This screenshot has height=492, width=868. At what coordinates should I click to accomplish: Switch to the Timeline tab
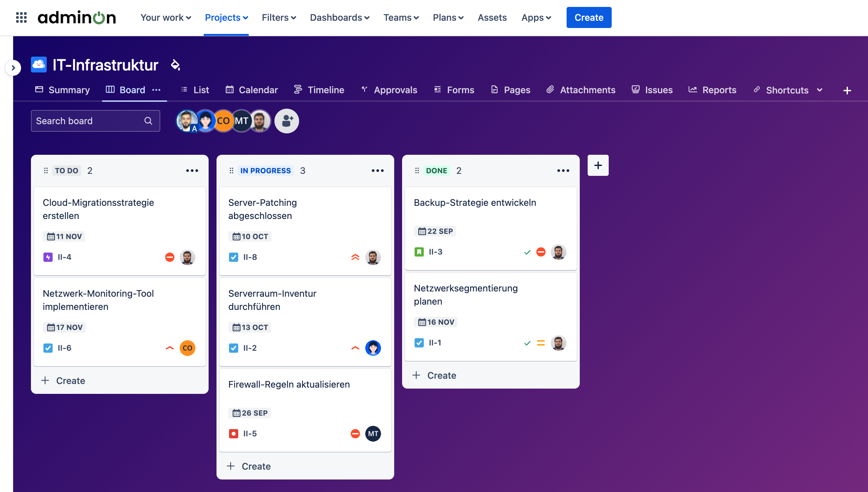click(319, 90)
